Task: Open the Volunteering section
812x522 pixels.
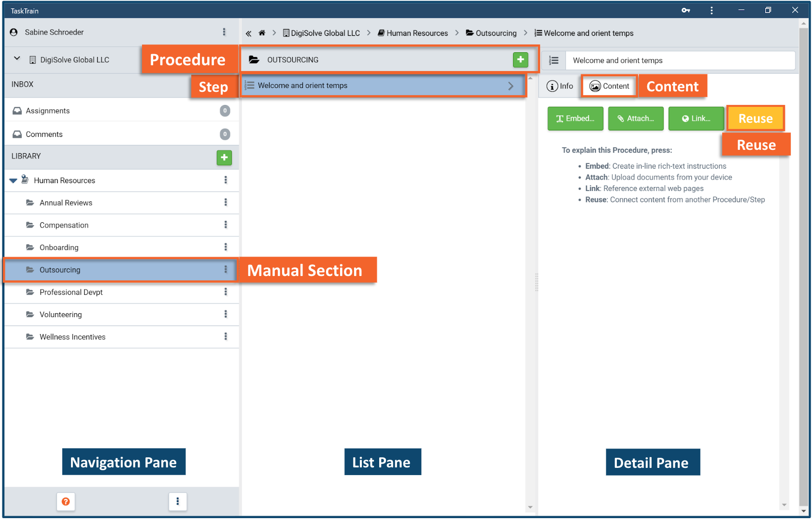Action: click(x=61, y=315)
